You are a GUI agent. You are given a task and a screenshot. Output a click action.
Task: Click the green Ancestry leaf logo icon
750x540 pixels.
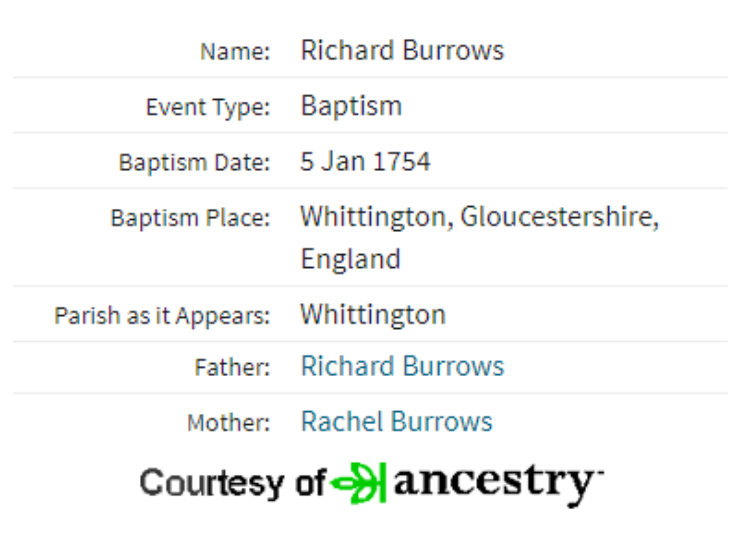(x=359, y=483)
